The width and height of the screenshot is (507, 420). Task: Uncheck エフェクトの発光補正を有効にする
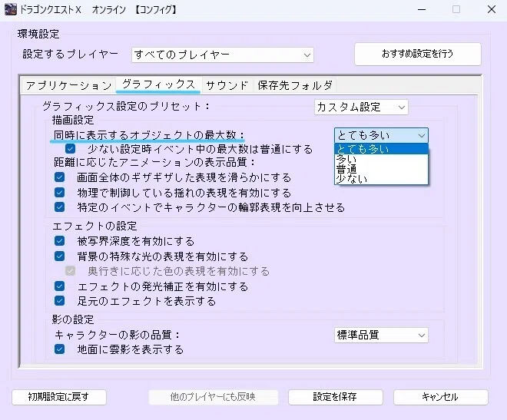click(59, 286)
